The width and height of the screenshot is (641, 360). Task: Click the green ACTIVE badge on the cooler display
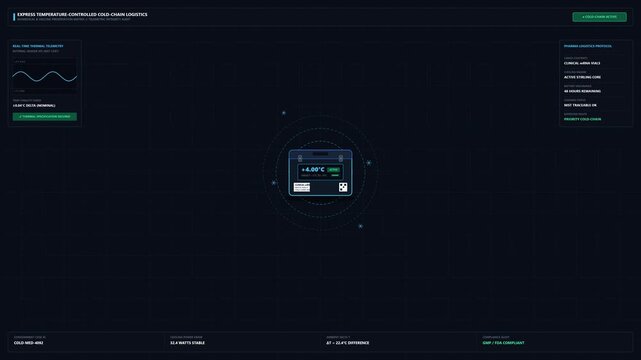334,170
